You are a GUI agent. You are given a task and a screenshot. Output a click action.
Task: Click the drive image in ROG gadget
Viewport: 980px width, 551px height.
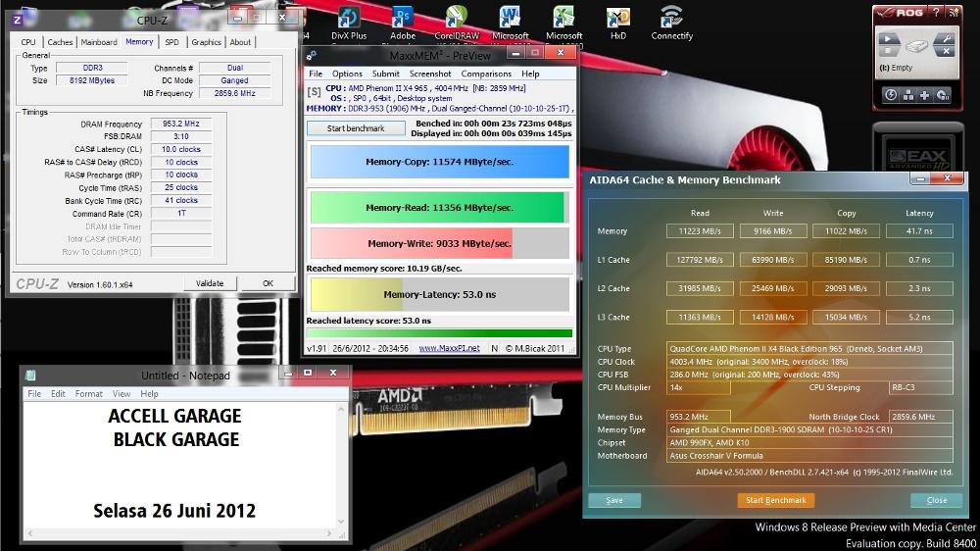tap(917, 46)
